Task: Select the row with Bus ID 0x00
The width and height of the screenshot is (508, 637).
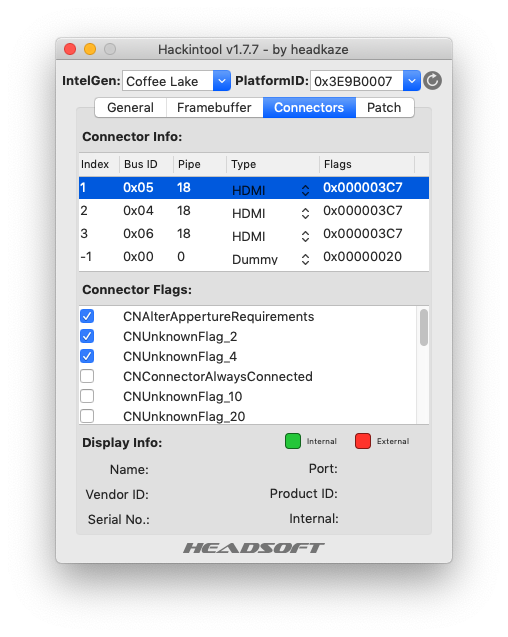Action: (x=254, y=257)
